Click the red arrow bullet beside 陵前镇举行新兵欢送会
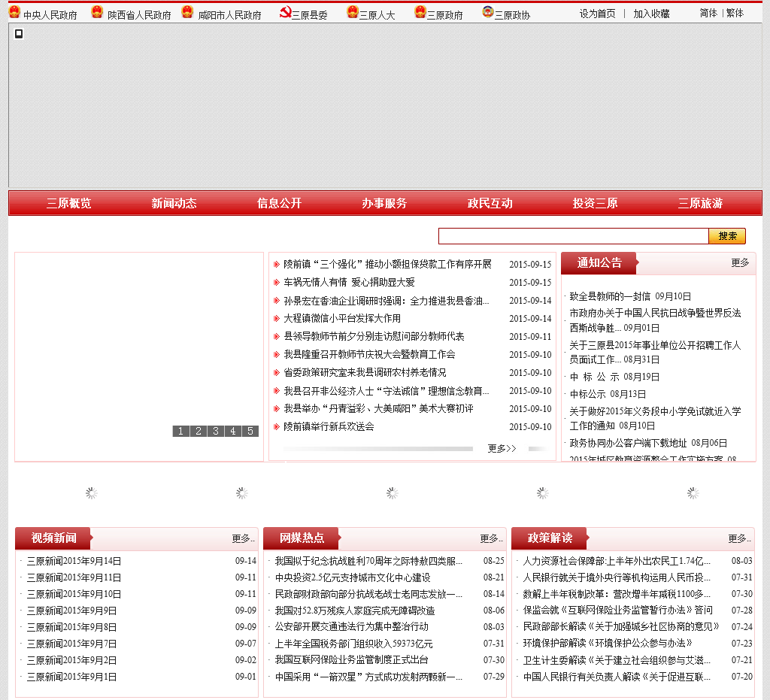 point(277,426)
